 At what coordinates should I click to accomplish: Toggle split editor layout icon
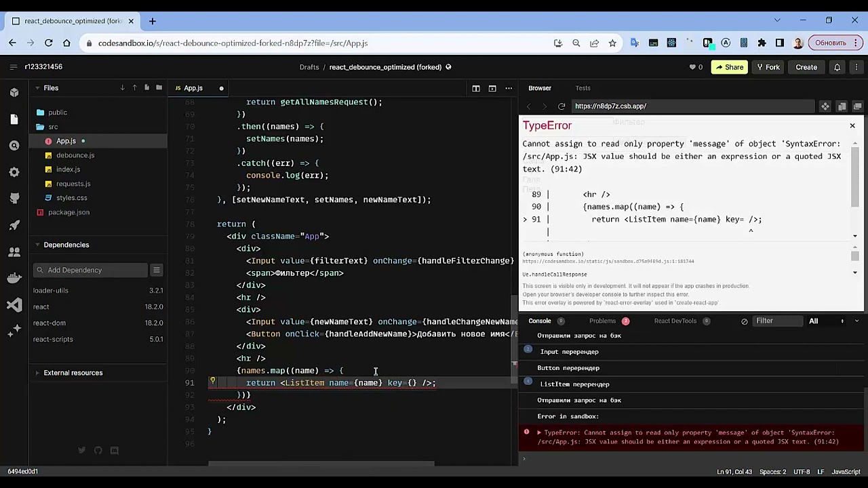tap(476, 88)
